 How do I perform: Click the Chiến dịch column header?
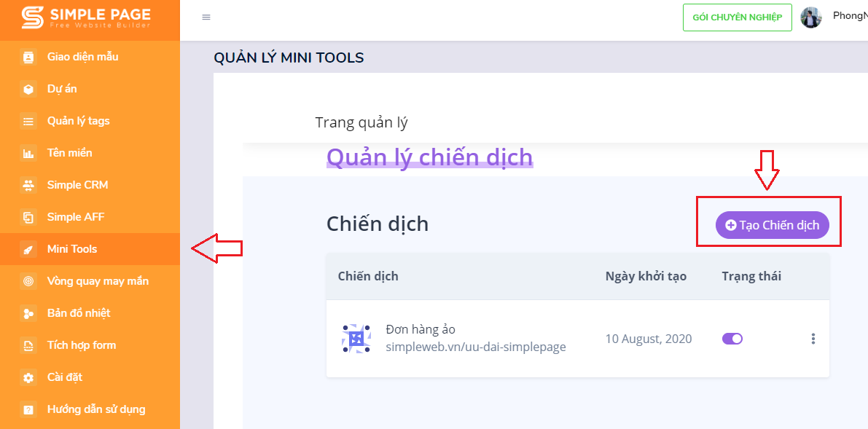[x=368, y=276]
